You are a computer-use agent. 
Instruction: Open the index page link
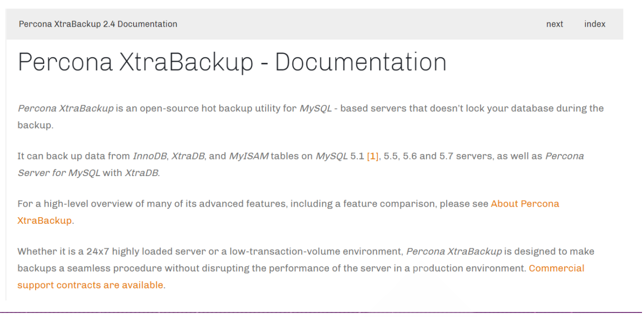(595, 24)
